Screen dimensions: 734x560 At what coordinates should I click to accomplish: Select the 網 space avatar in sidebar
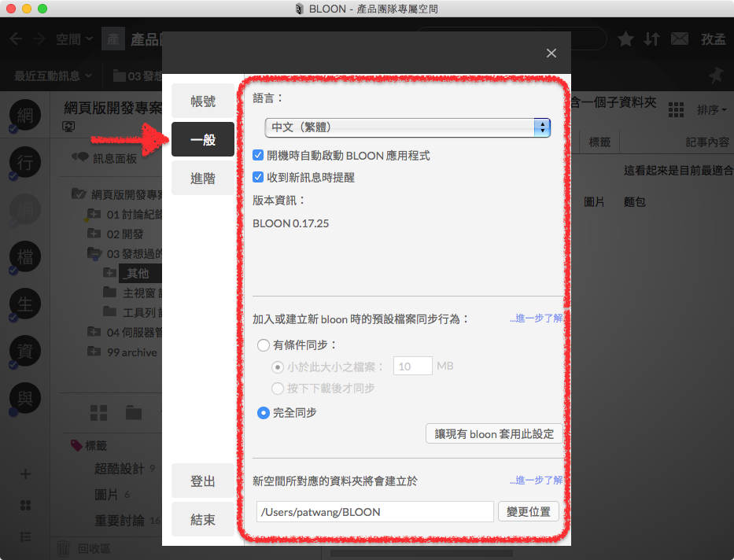[25, 115]
